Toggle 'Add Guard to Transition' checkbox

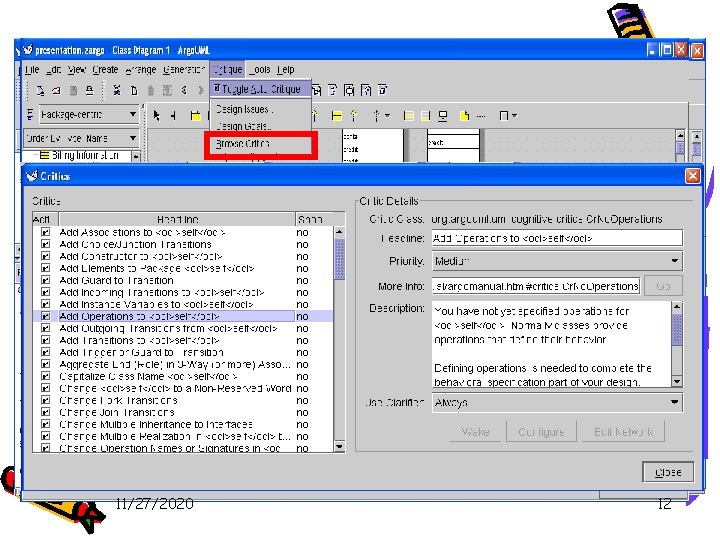45,280
